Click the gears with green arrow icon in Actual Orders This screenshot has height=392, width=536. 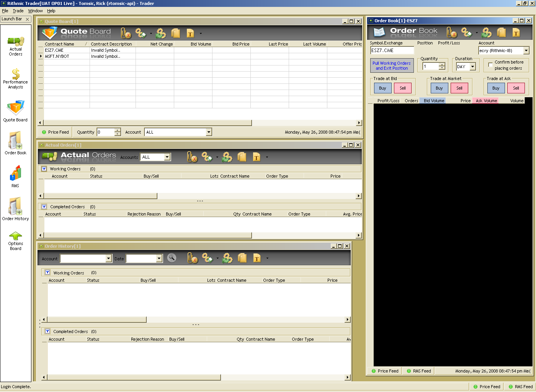[227, 157]
